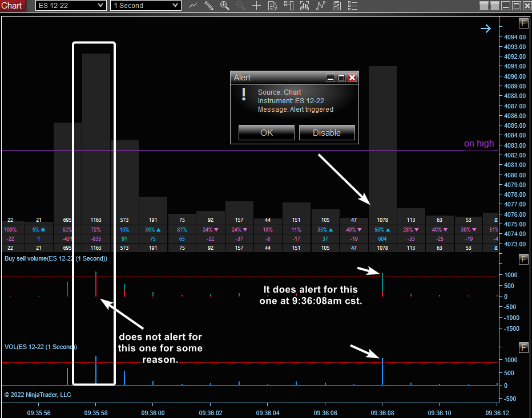532x418 pixels.
Task: Click the F button on VOL panel
Action: click(523, 347)
